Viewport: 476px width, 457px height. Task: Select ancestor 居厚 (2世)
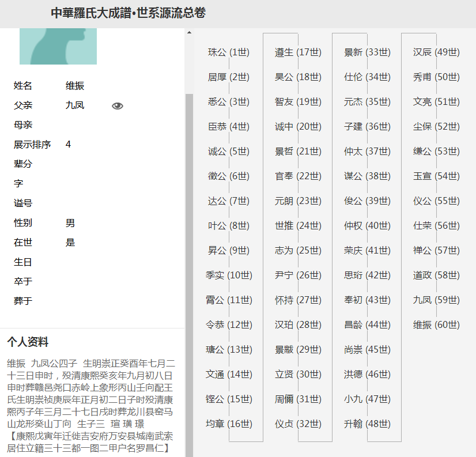pyautogui.click(x=229, y=77)
